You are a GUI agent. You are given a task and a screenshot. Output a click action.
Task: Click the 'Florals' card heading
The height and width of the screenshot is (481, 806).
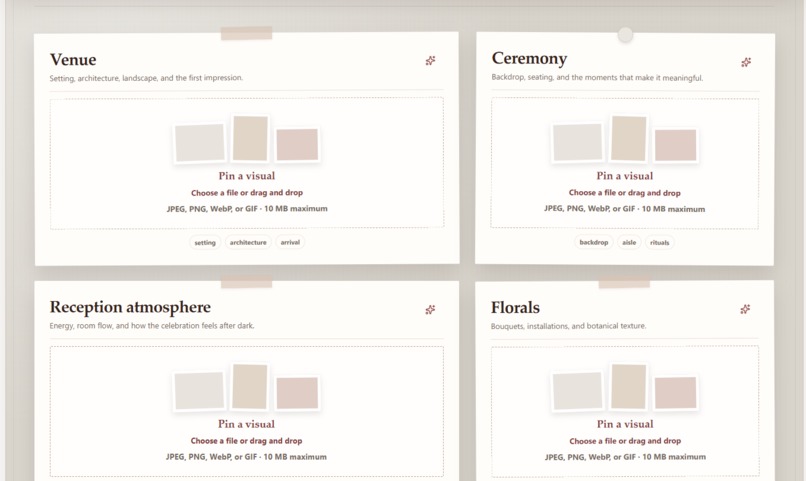point(515,308)
